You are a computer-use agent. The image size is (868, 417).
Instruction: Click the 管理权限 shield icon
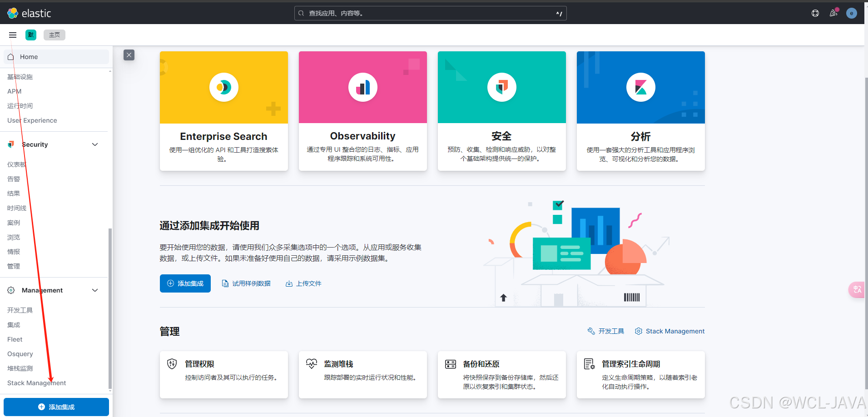pyautogui.click(x=172, y=364)
